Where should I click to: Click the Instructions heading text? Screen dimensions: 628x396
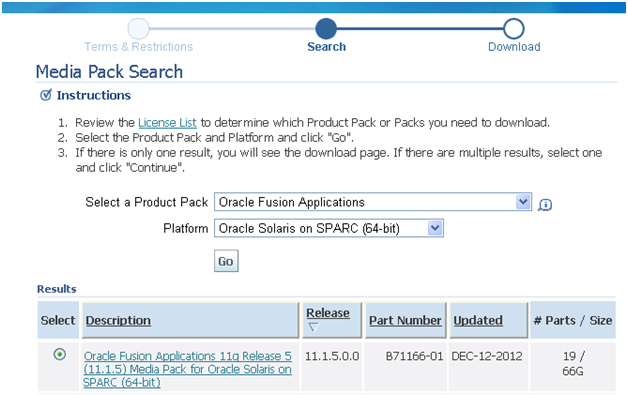[x=94, y=95]
